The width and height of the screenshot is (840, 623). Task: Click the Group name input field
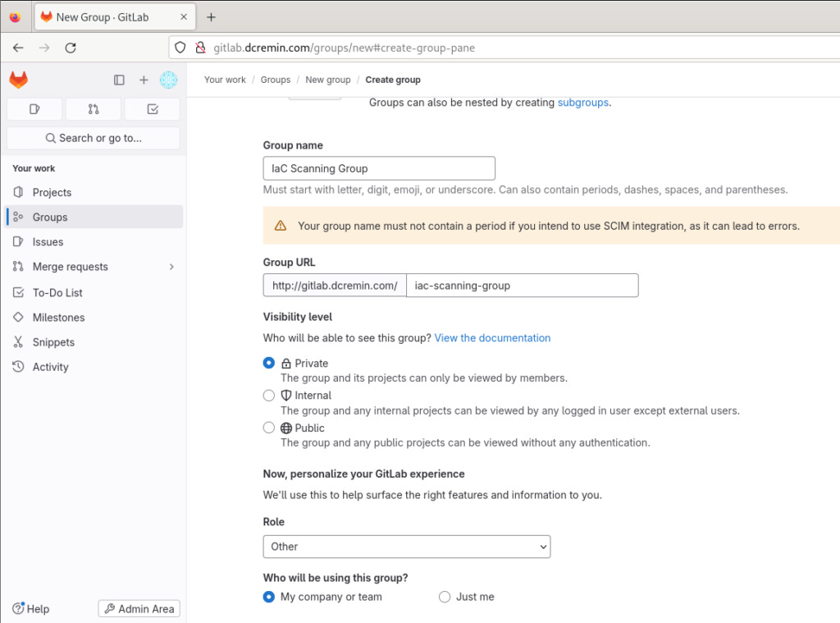379,168
